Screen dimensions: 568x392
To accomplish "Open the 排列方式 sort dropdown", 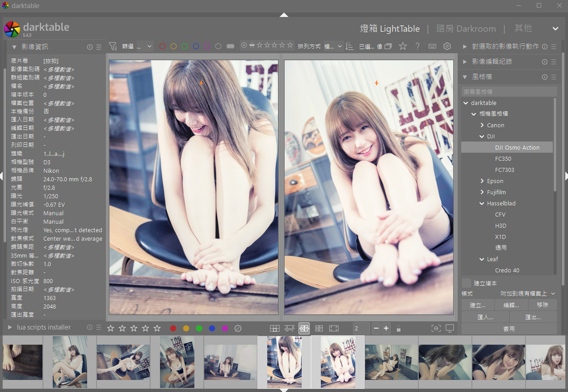I will point(333,46).
